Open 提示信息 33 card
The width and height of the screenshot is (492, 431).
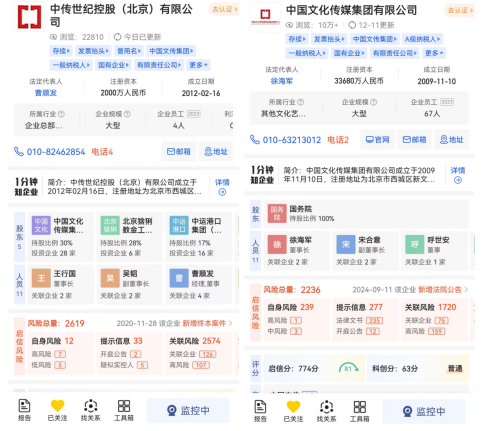tap(129, 353)
